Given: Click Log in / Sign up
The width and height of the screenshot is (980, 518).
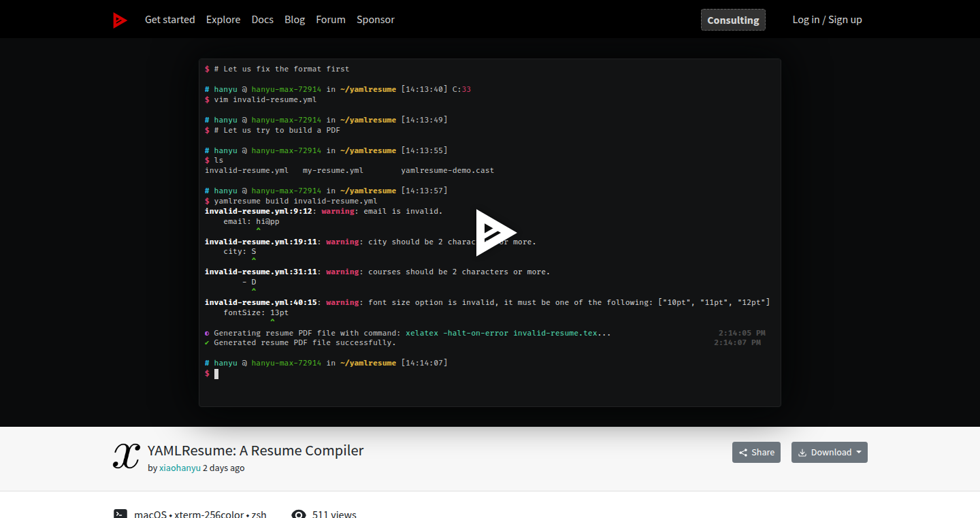Looking at the screenshot, I should click(x=827, y=20).
